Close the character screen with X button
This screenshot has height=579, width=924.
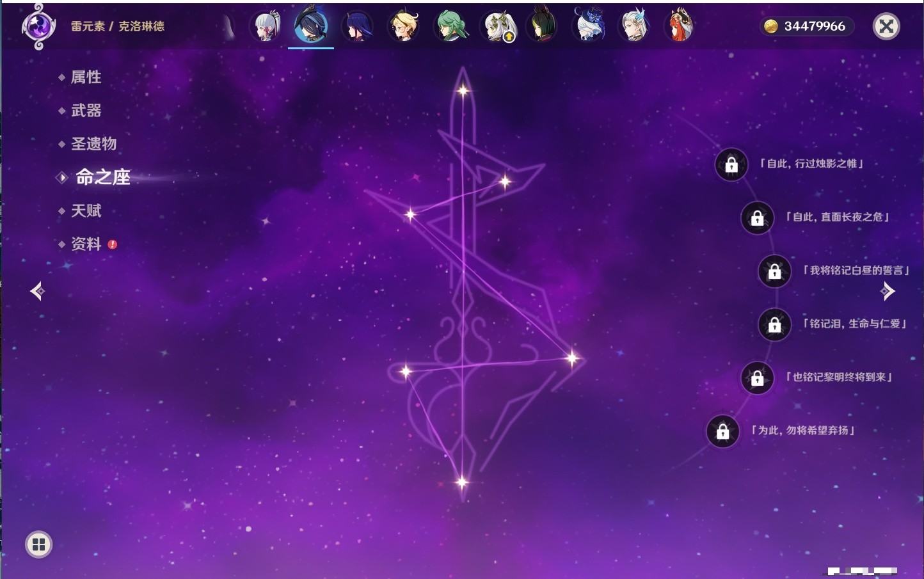pos(886,26)
